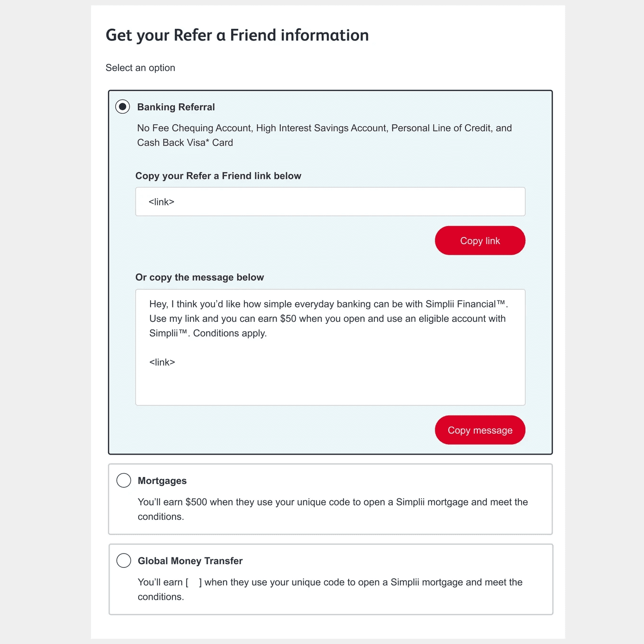Click the Global Money Transfer description text
The height and width of the screenshot is (644, 644).
(x=330, y=589)
